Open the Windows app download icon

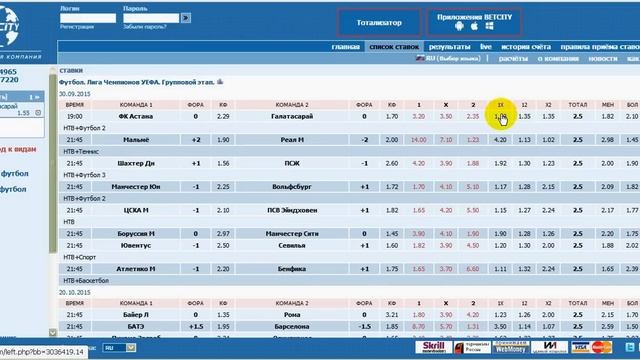(489, 26)
